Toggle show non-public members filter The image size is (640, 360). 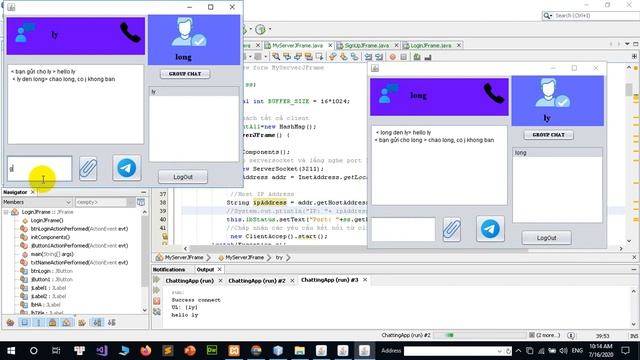coord(53,323)
